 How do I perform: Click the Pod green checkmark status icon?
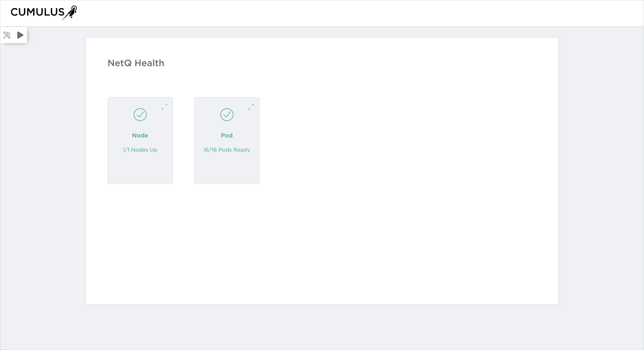[x=227, y=115]
